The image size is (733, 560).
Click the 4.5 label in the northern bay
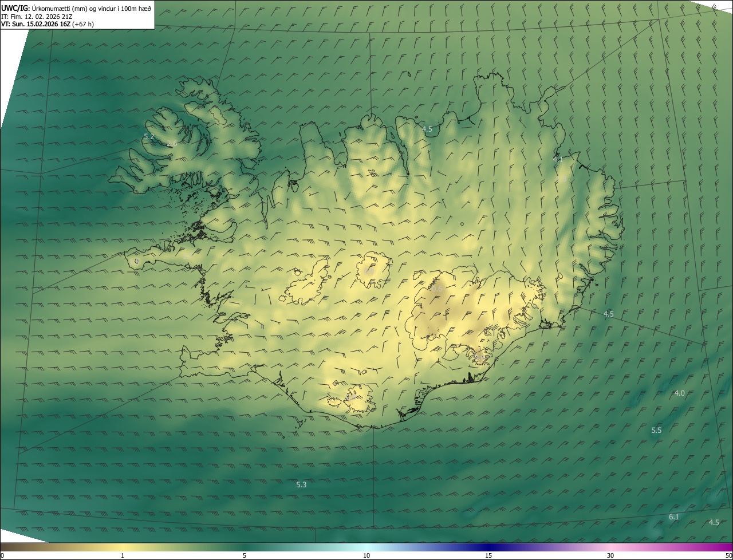(427, 129)
